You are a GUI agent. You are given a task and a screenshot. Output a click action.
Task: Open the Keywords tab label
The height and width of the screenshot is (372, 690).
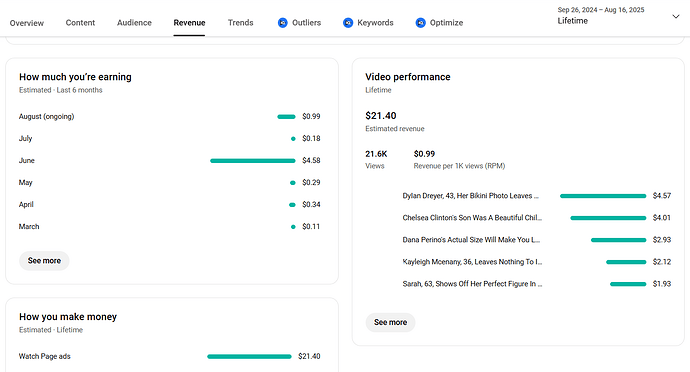point(375,22)
